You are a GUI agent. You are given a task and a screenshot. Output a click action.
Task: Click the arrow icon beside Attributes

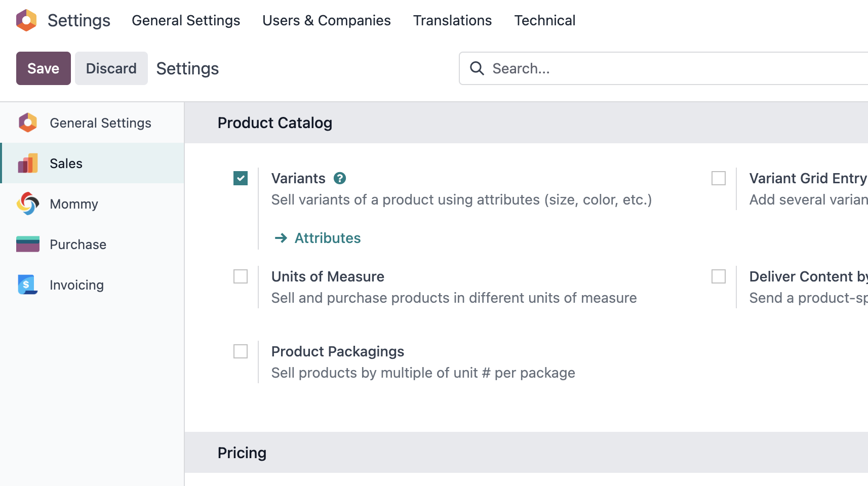(x=281, y=238)
